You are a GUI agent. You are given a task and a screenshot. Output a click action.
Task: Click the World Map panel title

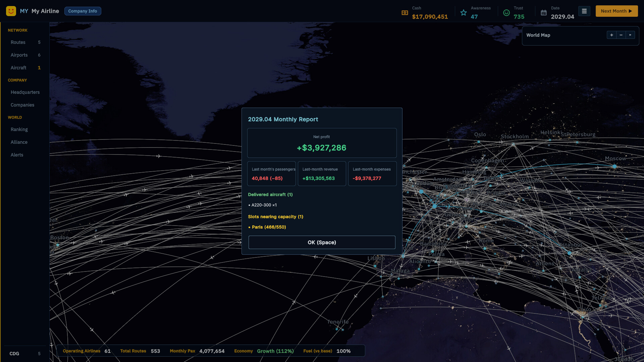[538, 35]
